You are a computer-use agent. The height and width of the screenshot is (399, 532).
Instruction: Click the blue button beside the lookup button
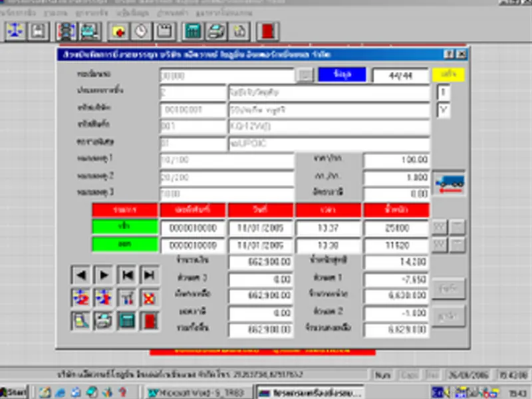[x=342, y=74]
